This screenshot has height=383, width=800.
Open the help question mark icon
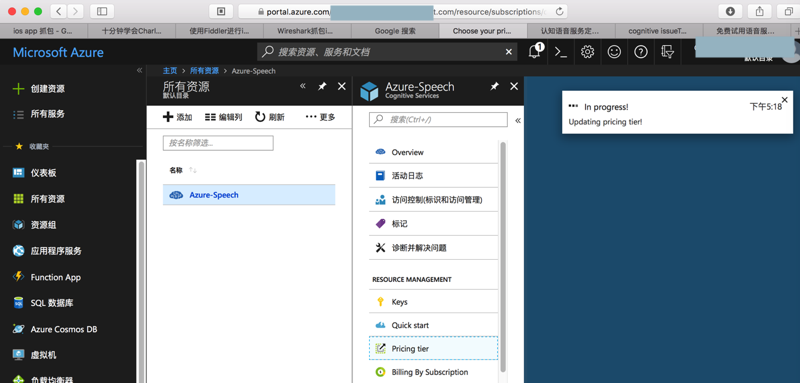click(x=641, y=52)
